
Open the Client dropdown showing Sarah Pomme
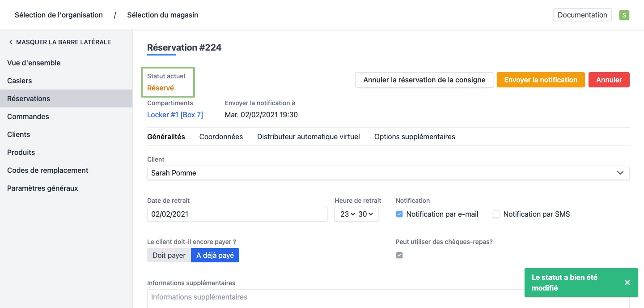[x=388, y=173]
